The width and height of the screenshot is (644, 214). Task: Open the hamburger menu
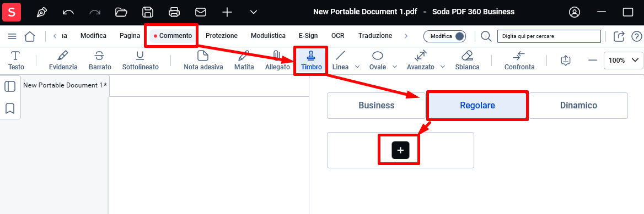click(12, 36)
